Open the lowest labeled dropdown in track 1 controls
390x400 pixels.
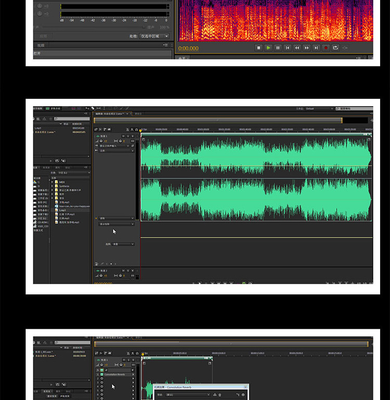click(123, 244)
